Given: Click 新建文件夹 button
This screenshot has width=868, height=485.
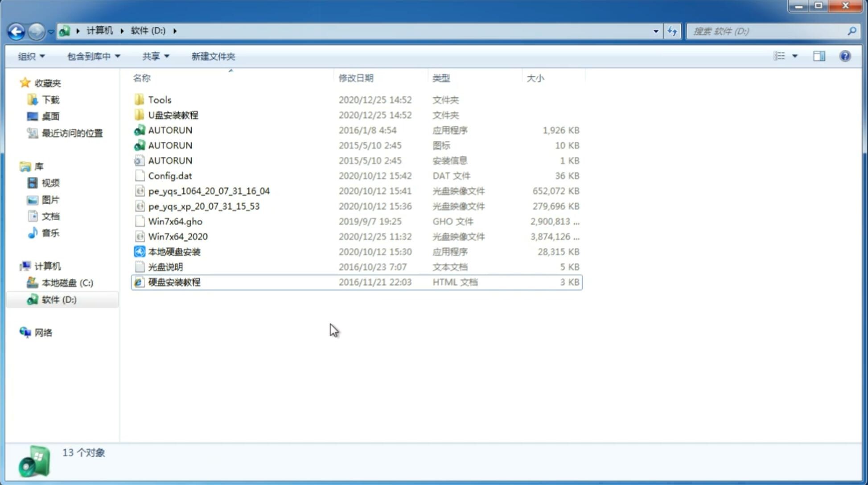Looking at the screenshot, I should click(213, 55).
